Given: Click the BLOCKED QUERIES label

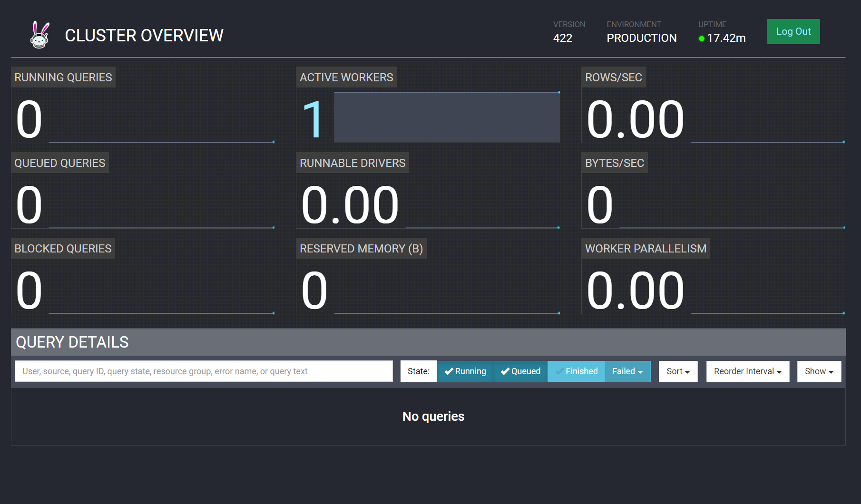Looking at the screenshot, I should (x=63, y=248).
